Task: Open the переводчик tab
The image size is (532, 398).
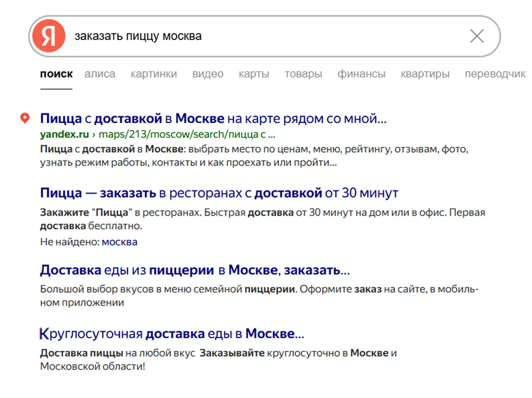Action: [x=495, y=74]
